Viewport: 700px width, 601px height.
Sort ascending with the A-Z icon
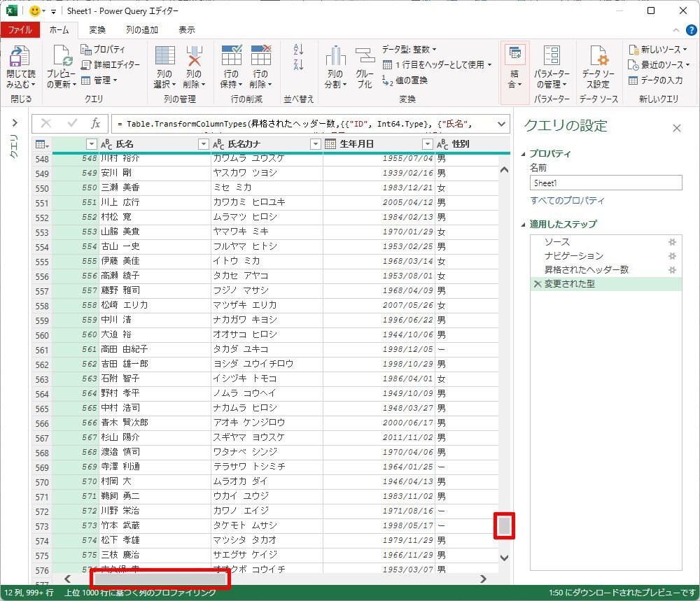point(299,50)
